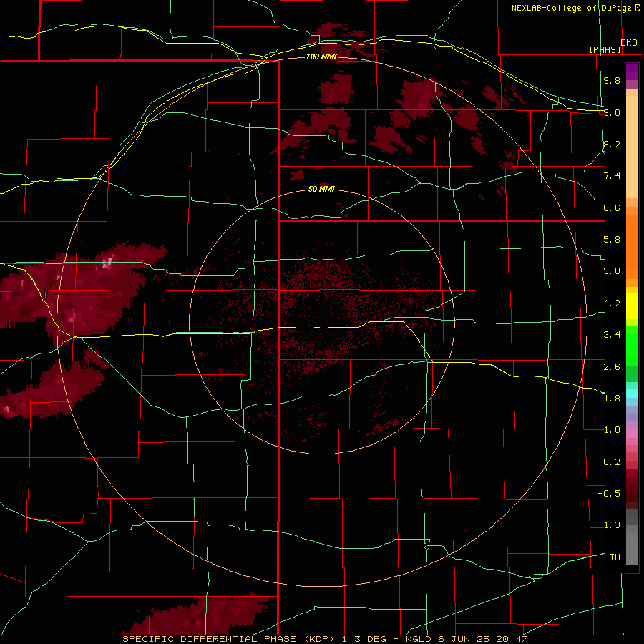Click the yellow band of the color scale

(632, 306)
